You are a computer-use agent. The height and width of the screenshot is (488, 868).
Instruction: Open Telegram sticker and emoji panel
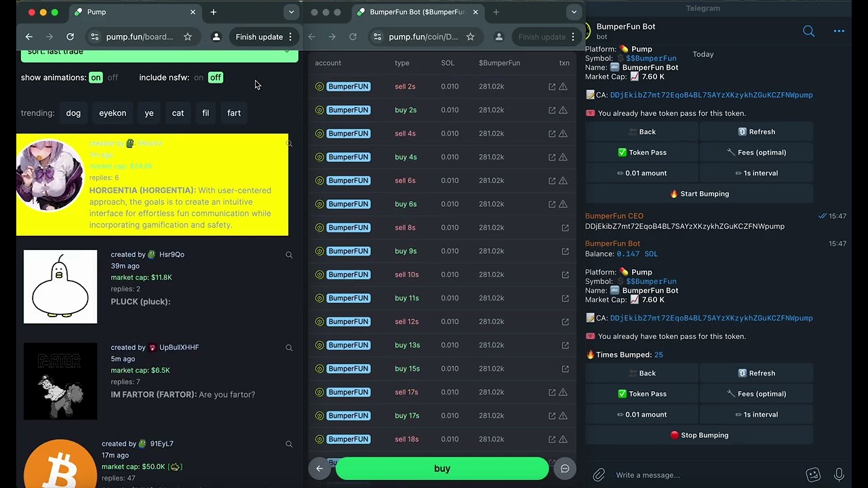pos(813,475)
